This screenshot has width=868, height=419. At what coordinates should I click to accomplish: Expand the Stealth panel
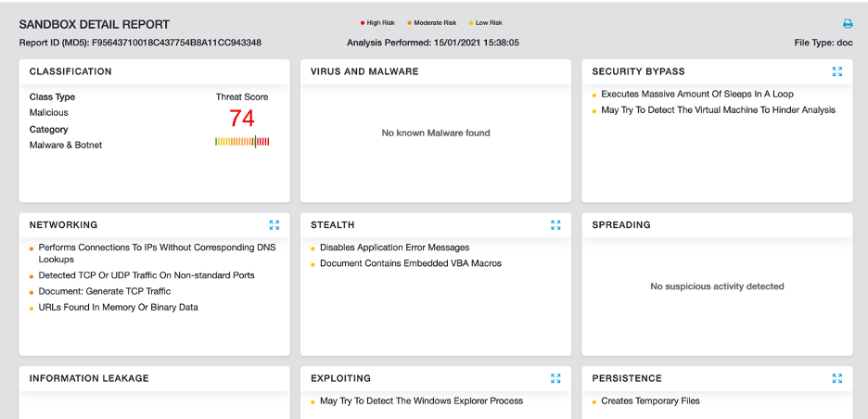[x=555, y=225]
